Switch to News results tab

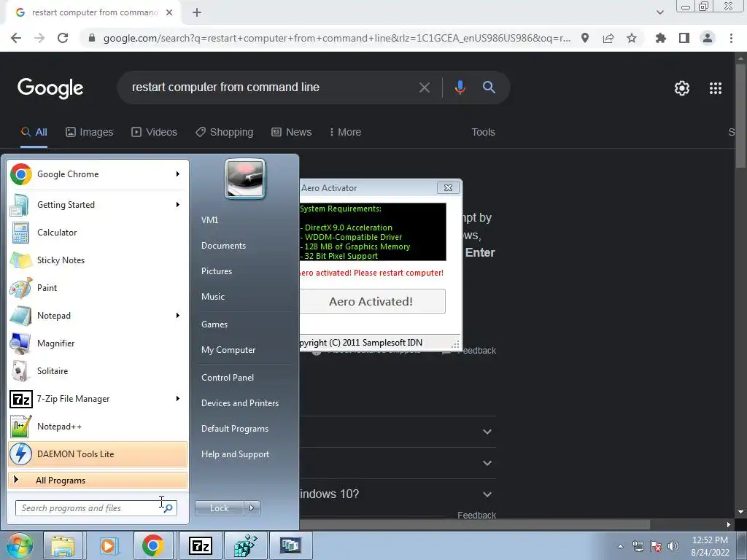tap(292, 133)
